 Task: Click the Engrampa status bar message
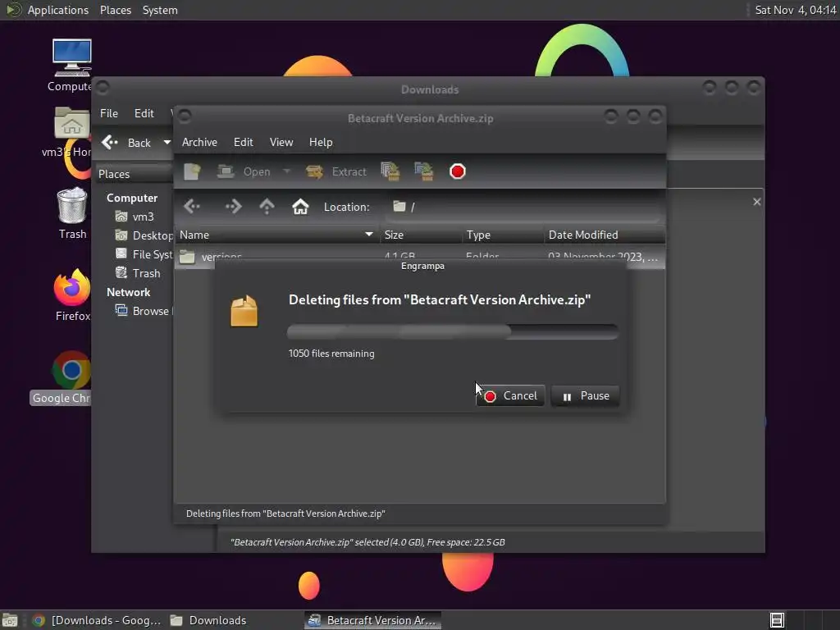(x=285, y=514)
